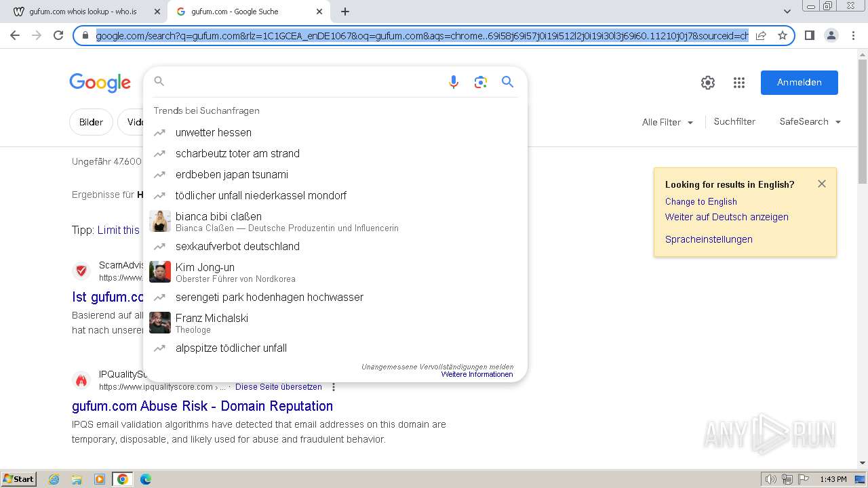
Task: Open File Explorer from taskbar
Action: tap(77, 479)
